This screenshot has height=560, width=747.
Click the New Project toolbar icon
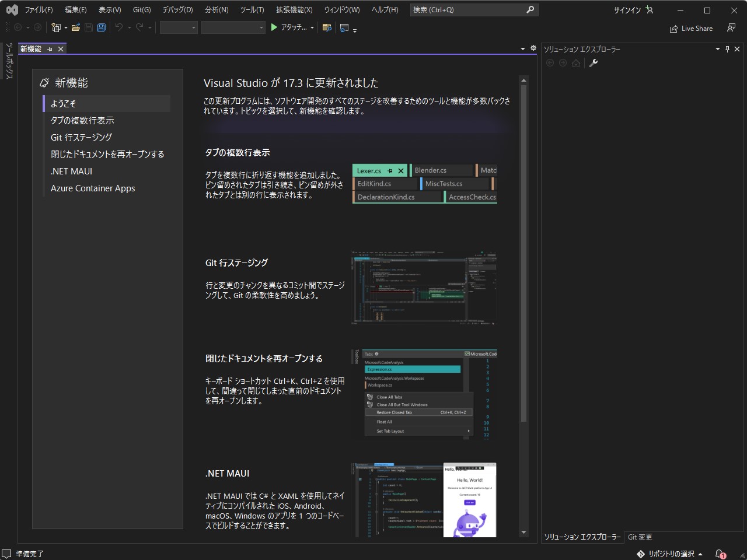click(55, 27)
